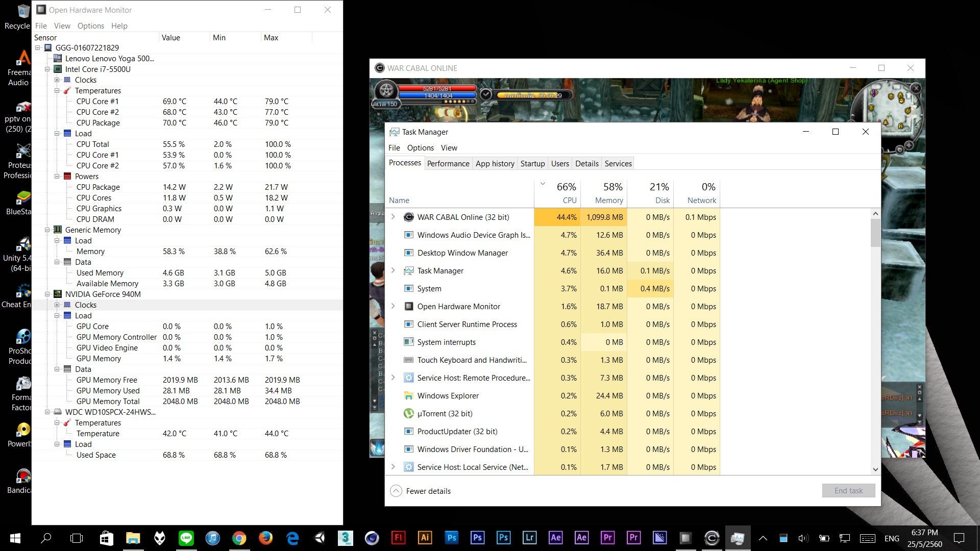Image resolution: width=980 pixels, height=551 pixels.
Task: Expand Clocks under NVIDIA GeForce 940M
Action: click(x=57, y=305)
